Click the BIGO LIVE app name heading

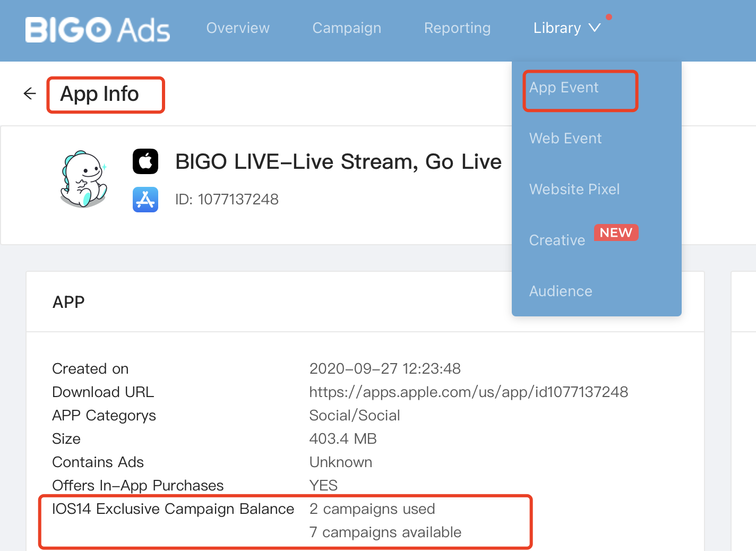338,162
